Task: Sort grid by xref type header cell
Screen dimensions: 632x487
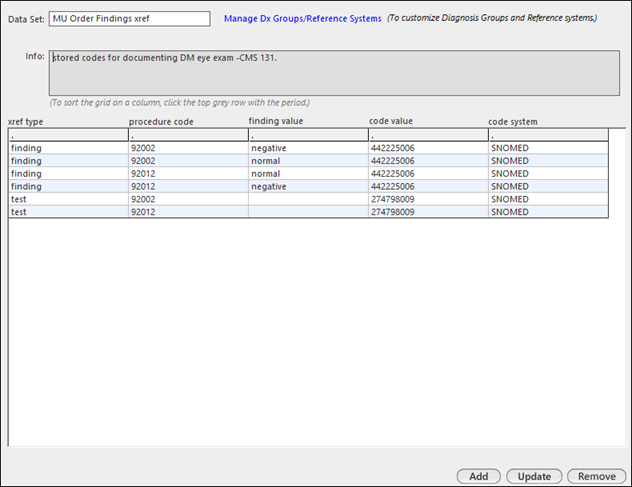Action: (x=68, y=135)
